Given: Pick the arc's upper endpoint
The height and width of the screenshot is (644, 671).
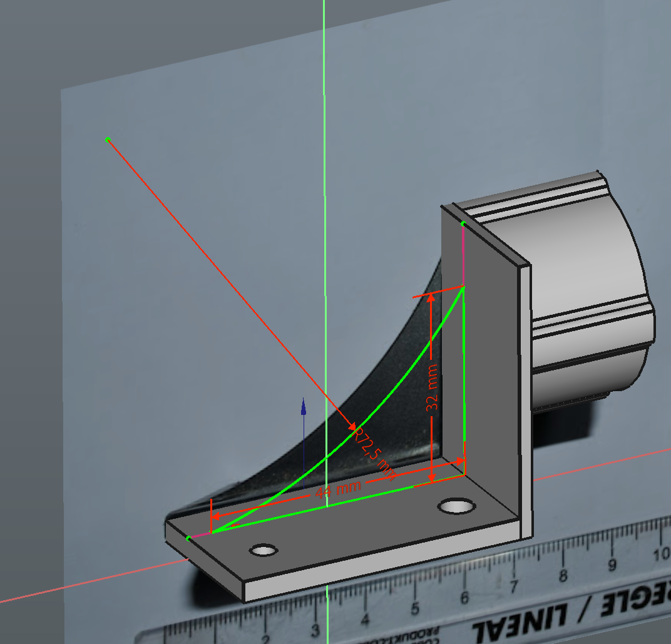Looking at the screenshot, I should (463, 287).
